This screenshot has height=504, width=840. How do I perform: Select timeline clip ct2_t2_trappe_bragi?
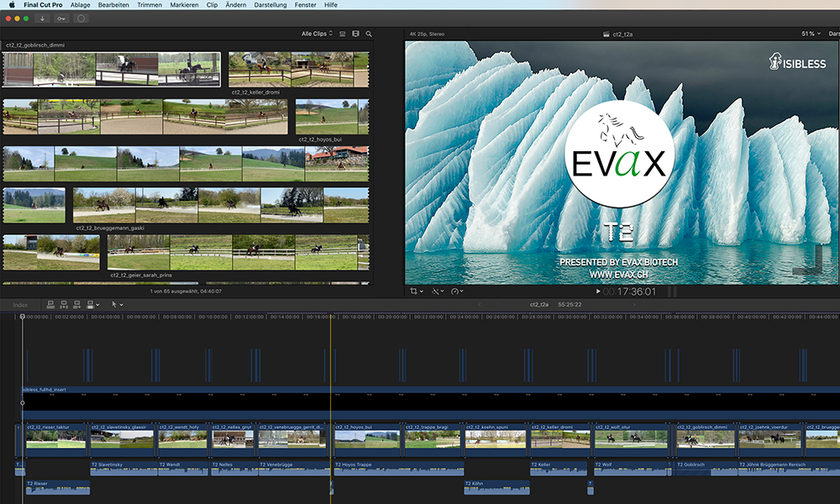433,440
